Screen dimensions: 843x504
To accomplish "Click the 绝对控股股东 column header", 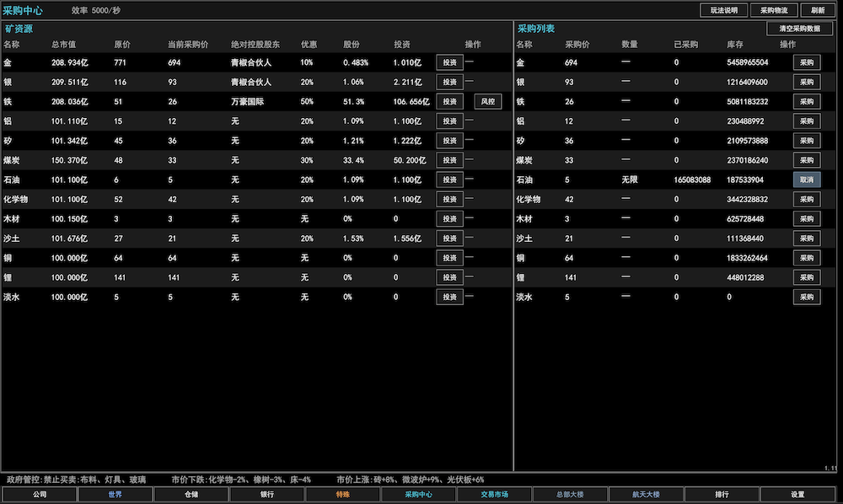I will point(255,45).
